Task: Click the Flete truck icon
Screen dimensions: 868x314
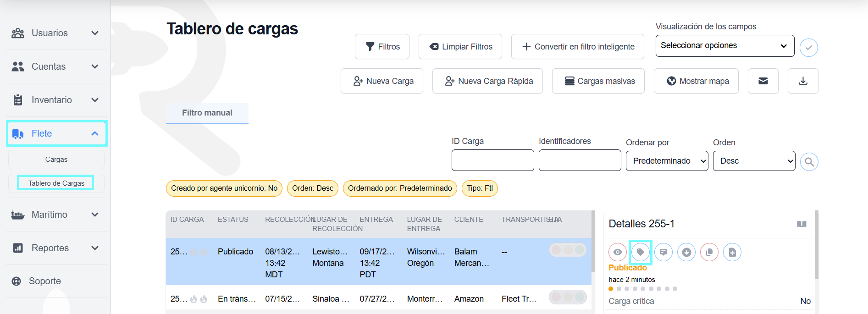Action: pos(18,133)
